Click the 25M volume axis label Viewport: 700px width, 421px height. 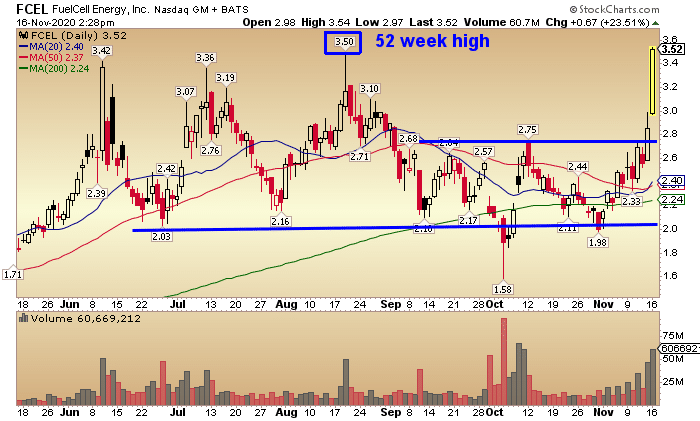673,381
